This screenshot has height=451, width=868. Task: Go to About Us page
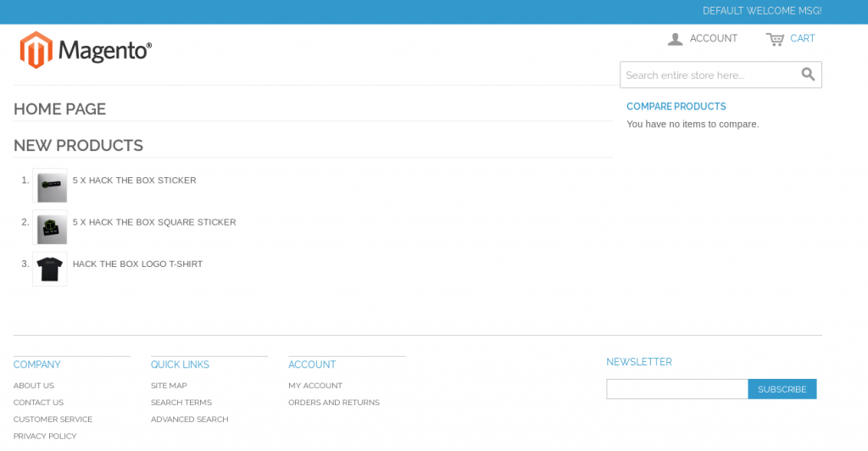coord(34,386)
